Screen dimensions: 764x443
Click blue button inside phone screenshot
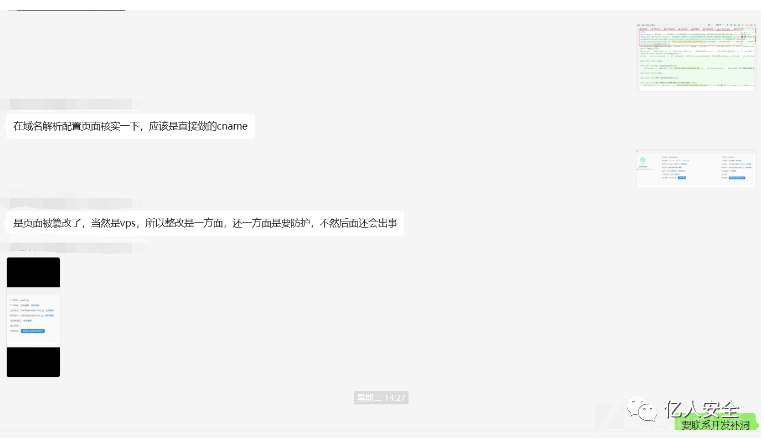33,331
